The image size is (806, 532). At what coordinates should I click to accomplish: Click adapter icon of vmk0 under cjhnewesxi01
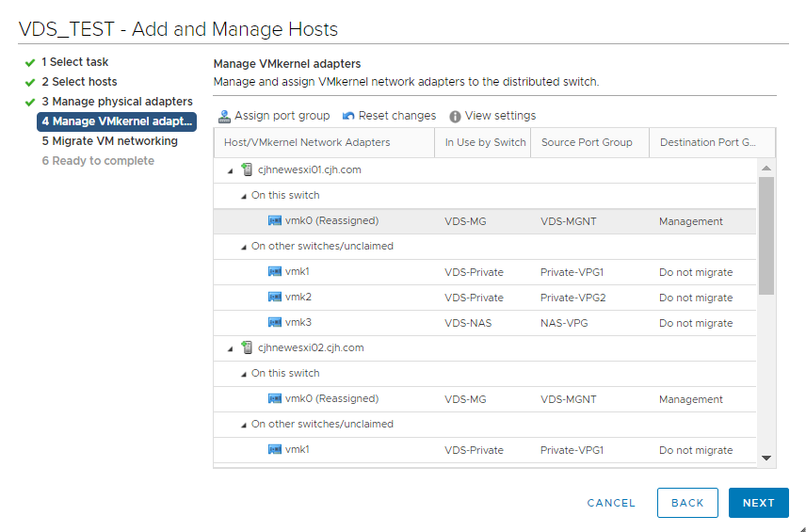275,220
